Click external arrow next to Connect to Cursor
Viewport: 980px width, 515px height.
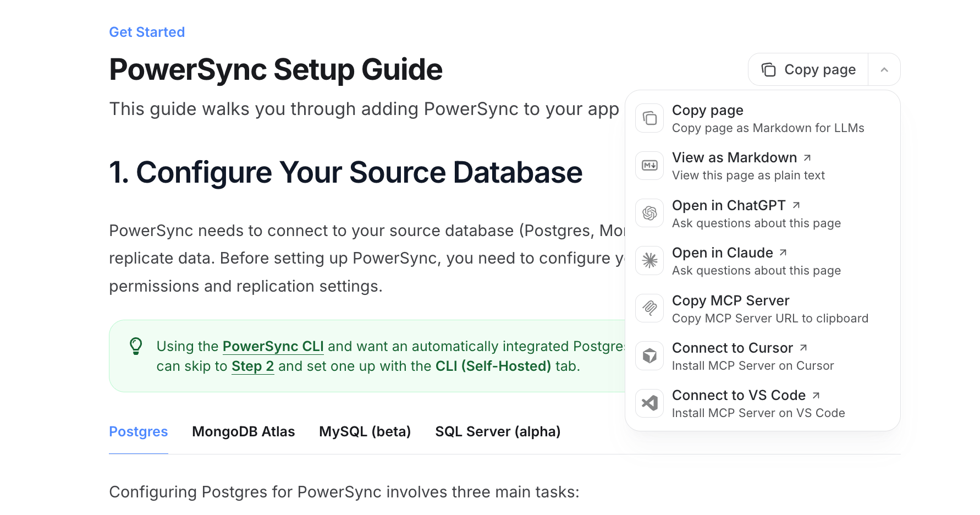point(803,348)
